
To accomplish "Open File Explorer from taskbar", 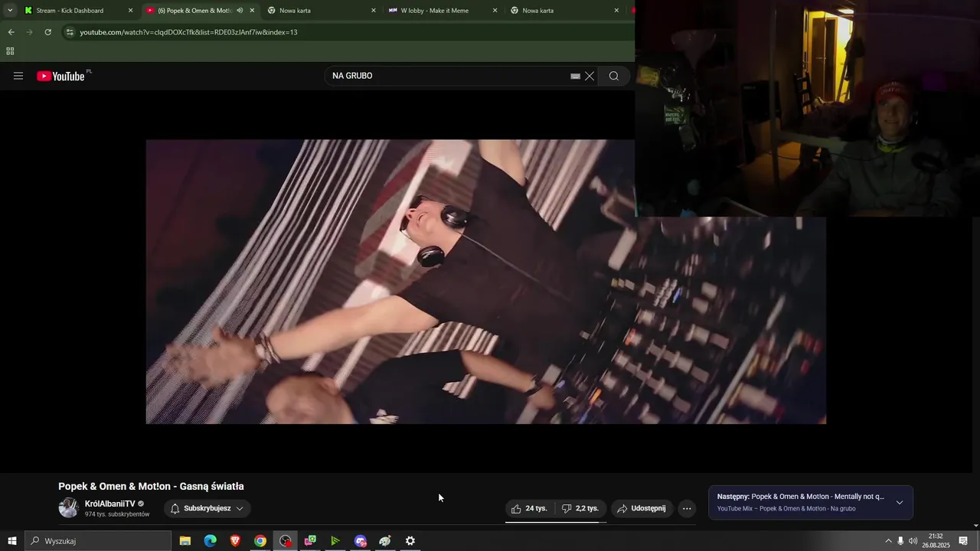I will (185, 541).
